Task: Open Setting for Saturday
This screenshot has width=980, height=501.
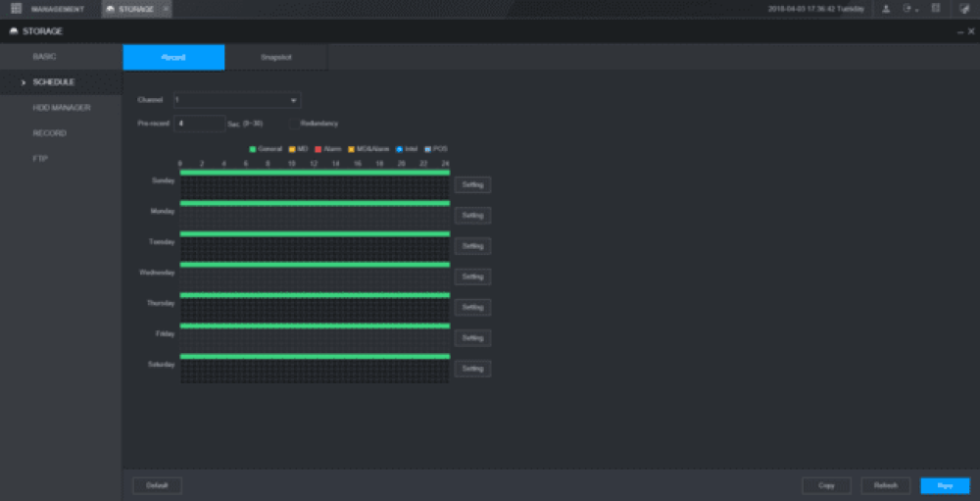Action: (472, 369)
